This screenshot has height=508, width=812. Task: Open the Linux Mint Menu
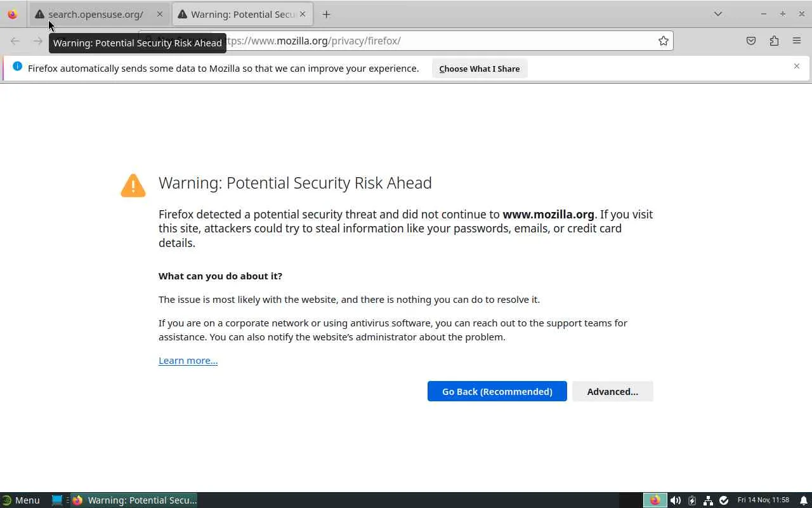click(20, 500)
